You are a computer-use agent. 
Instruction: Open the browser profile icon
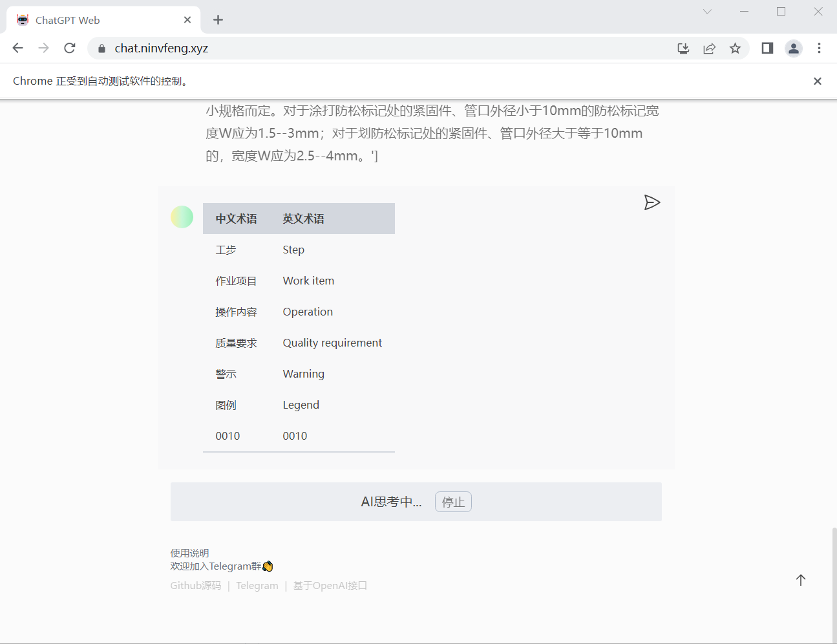tap(794, 48)
